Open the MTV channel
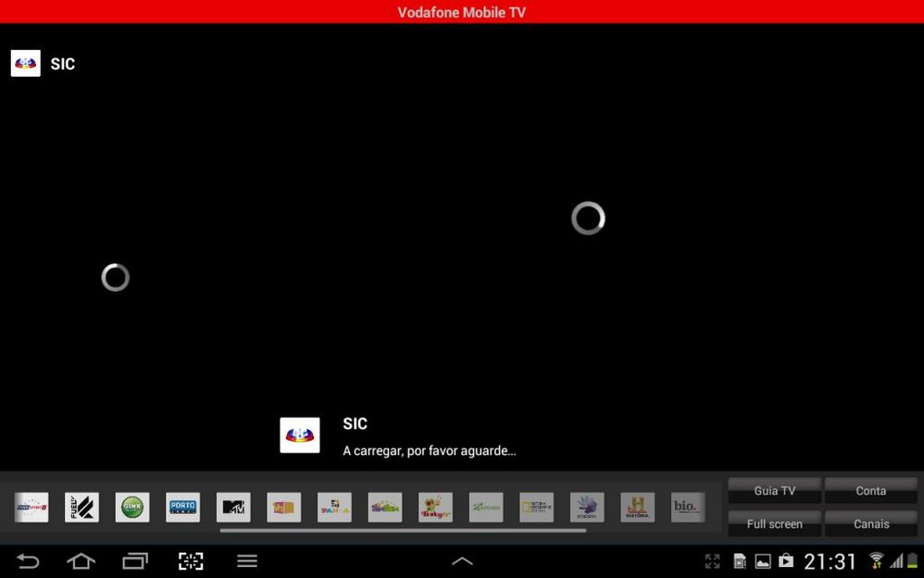 point(232,507)
